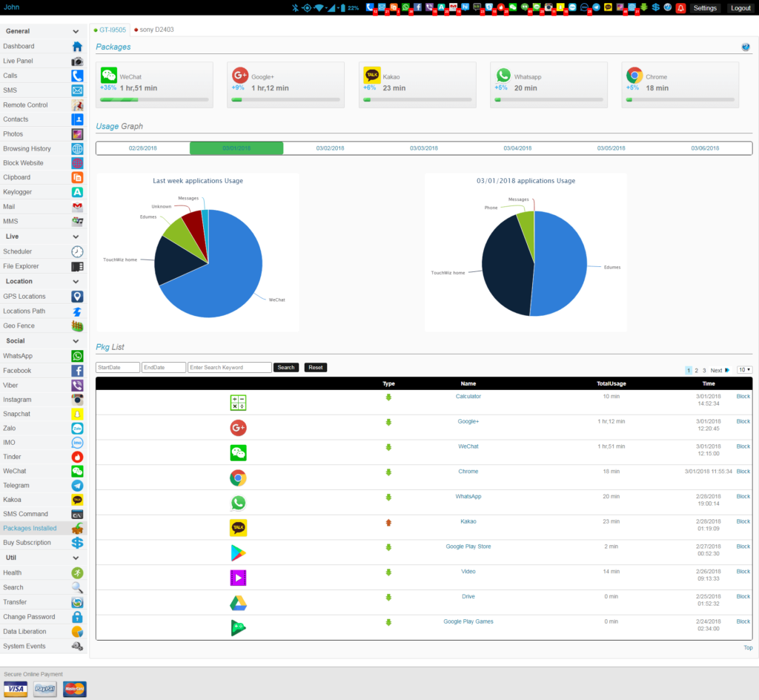Open the rows-per-page dropdown showing 10
The height and width of the screenshot is (700, 759).
[744, 370]
